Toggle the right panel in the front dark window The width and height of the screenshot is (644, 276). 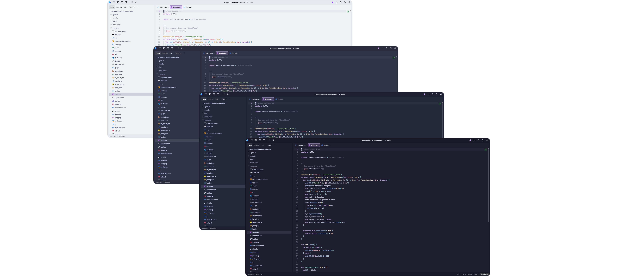point(264,141)
